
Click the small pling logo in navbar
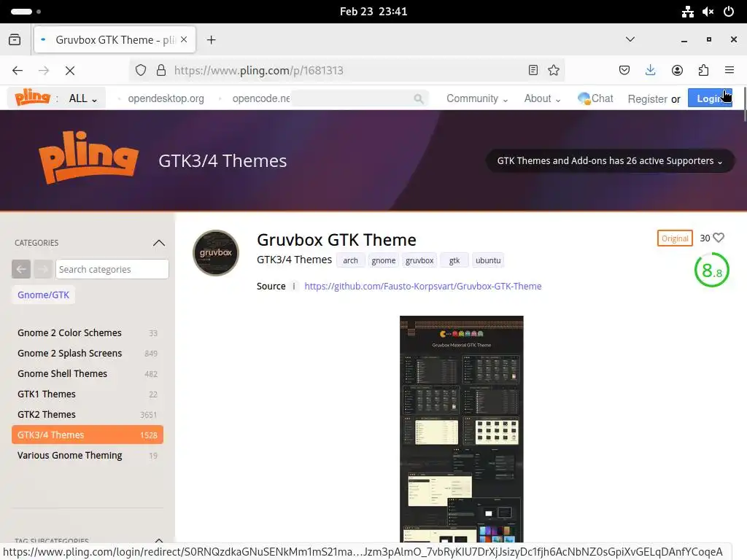coord(32,98)
